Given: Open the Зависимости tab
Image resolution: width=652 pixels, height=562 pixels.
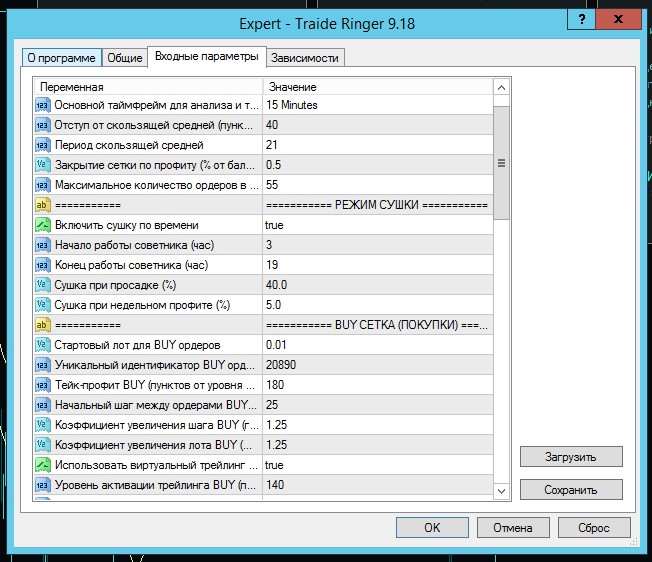Looking at the screenshot, I should point(305,58).
